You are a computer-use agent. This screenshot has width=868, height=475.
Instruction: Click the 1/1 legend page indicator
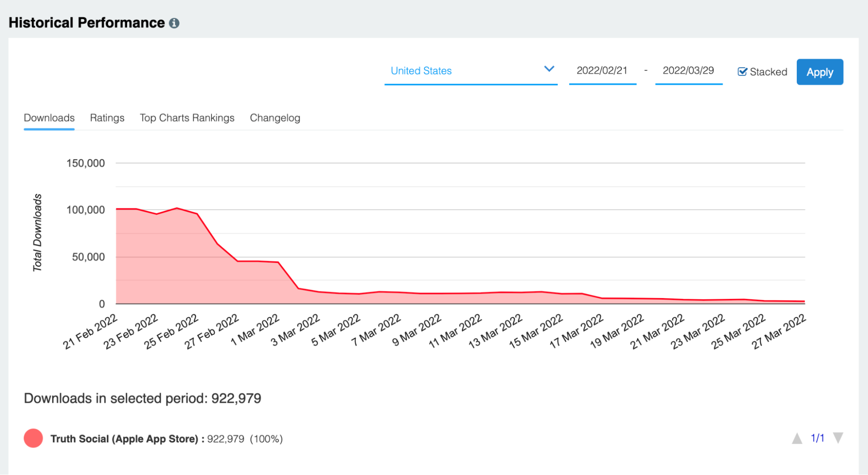(817, 438)
